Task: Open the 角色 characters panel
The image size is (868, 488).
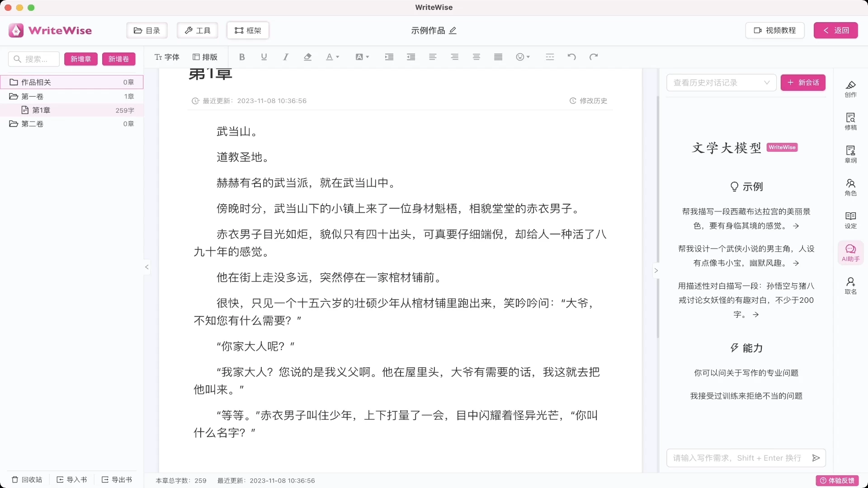Action: pos(850,187)
